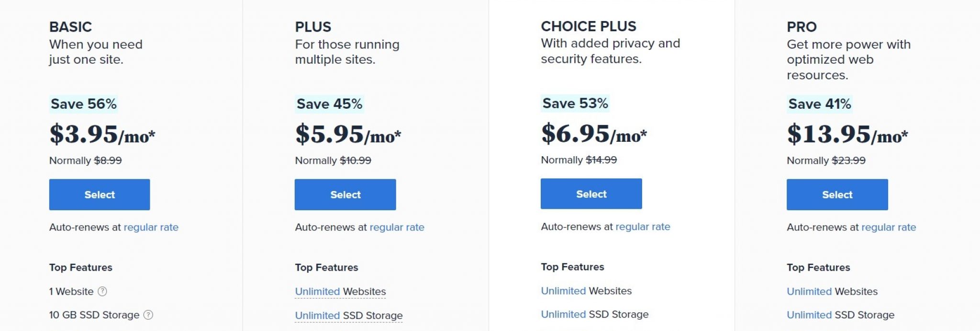Open regular rate link under CHOICE PLUS

tap(643, 227)
